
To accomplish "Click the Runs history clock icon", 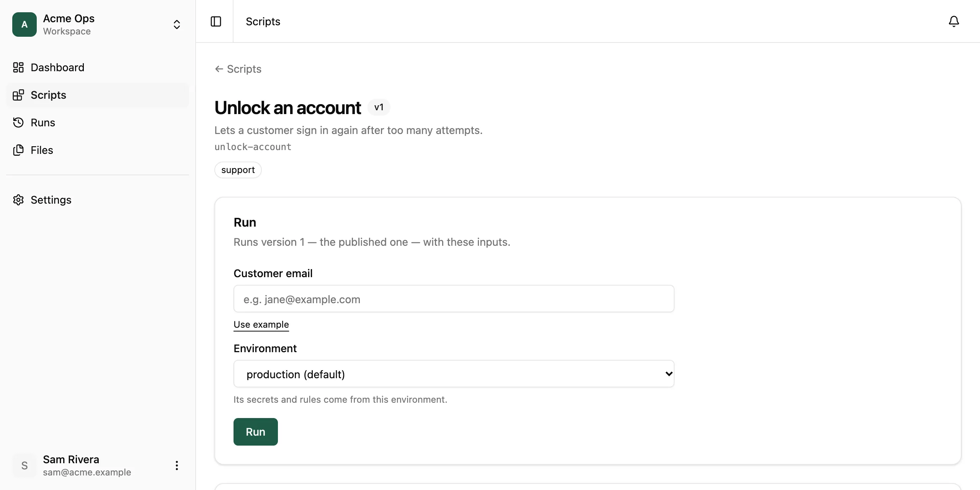I will 18,122.
